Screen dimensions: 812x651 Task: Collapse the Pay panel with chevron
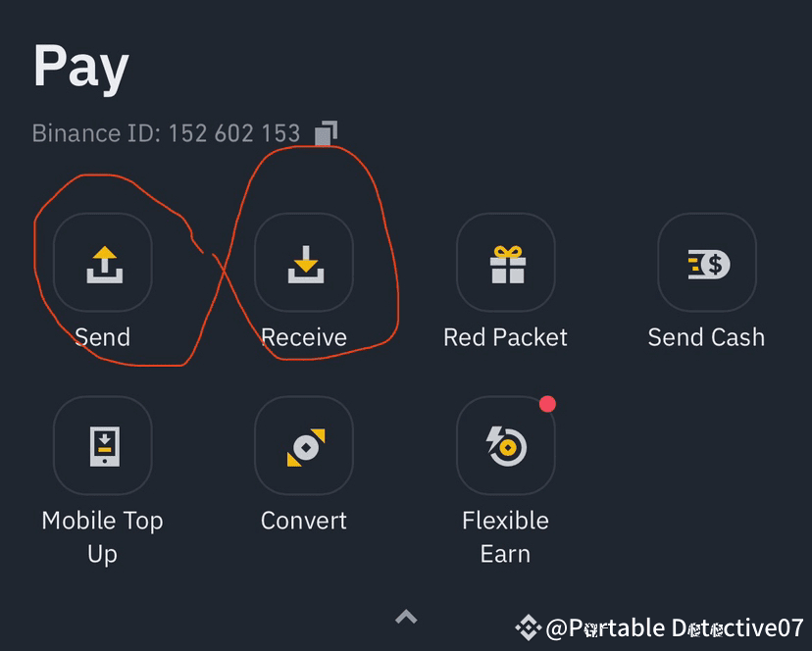(406, 617)
